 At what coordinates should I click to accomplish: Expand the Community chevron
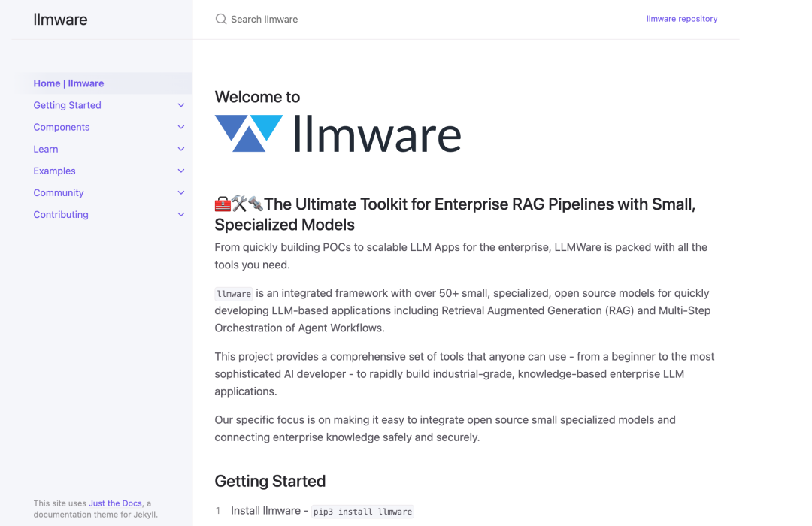pos(181,192)
